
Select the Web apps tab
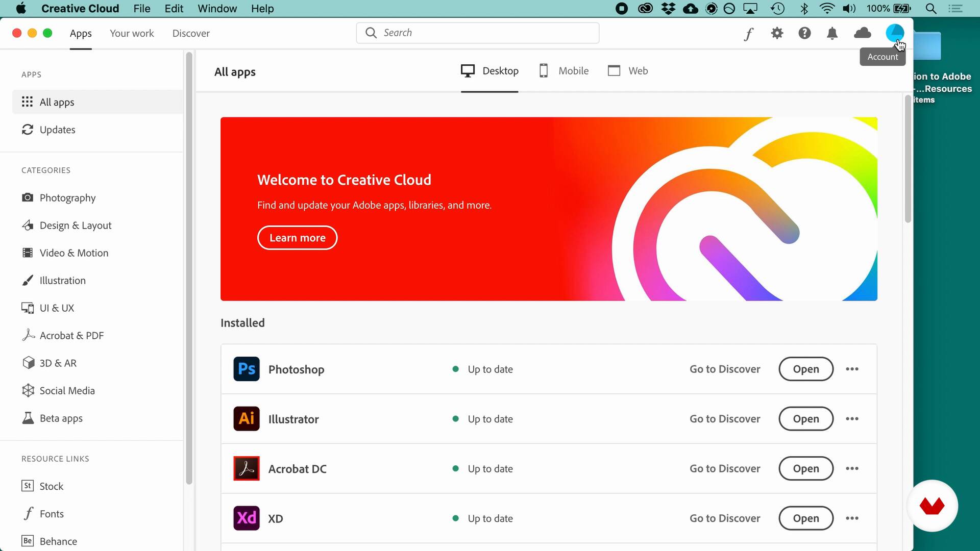(x=628, y=71)
